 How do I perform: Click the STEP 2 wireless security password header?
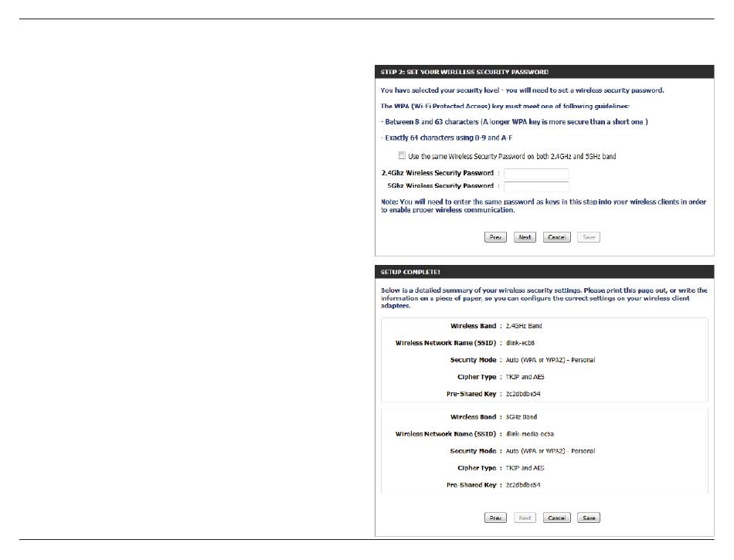(x=464, y=72)
